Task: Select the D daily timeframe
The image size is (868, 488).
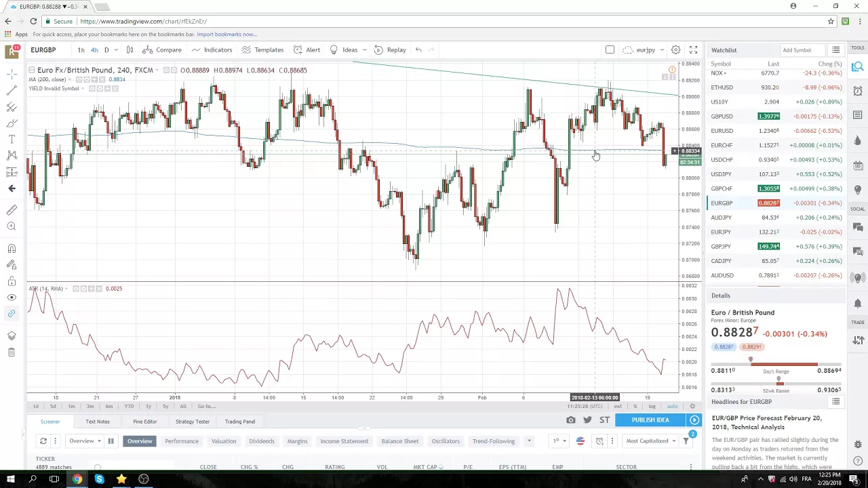Action: (106, 49)
